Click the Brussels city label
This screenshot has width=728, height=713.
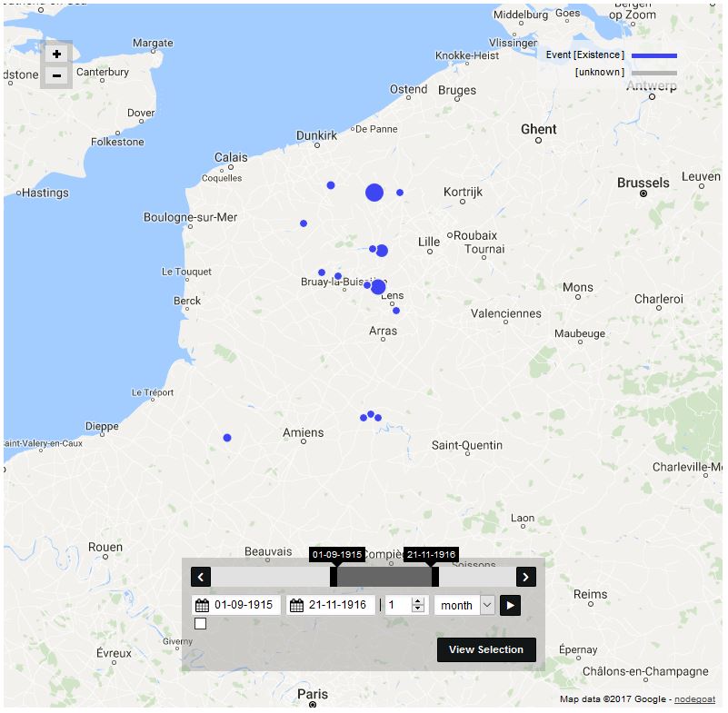(643, 183)
